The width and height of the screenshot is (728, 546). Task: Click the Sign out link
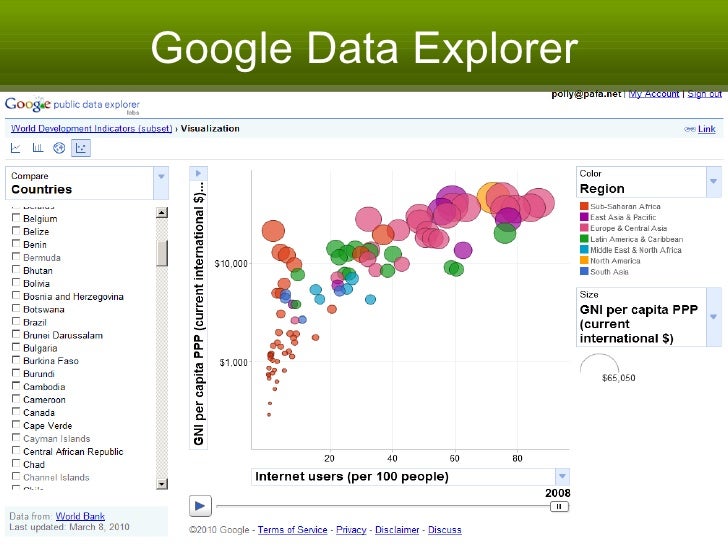(704, 94)
